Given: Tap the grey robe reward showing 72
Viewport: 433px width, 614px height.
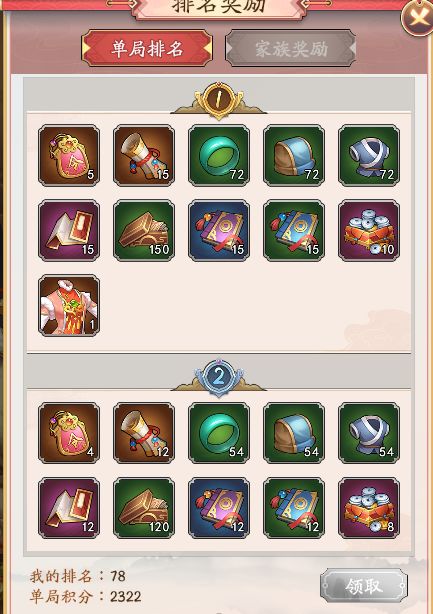Looking at the screenshot, I should [x=369, y=155].
